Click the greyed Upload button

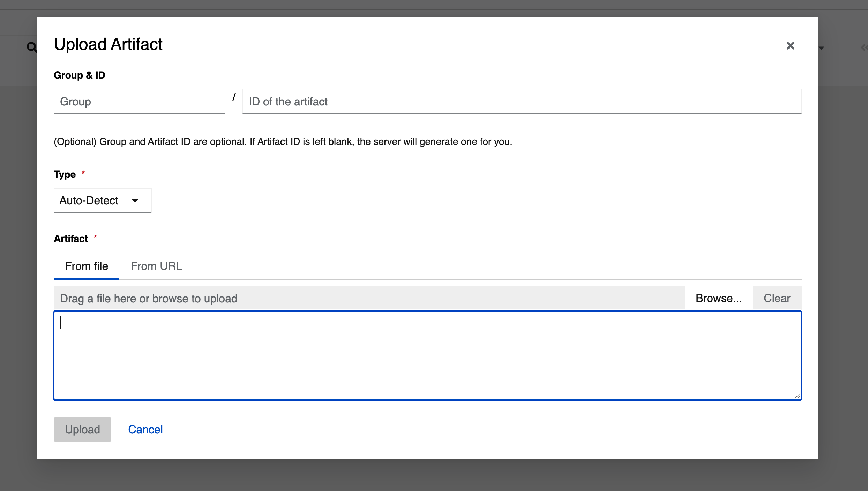82,430
